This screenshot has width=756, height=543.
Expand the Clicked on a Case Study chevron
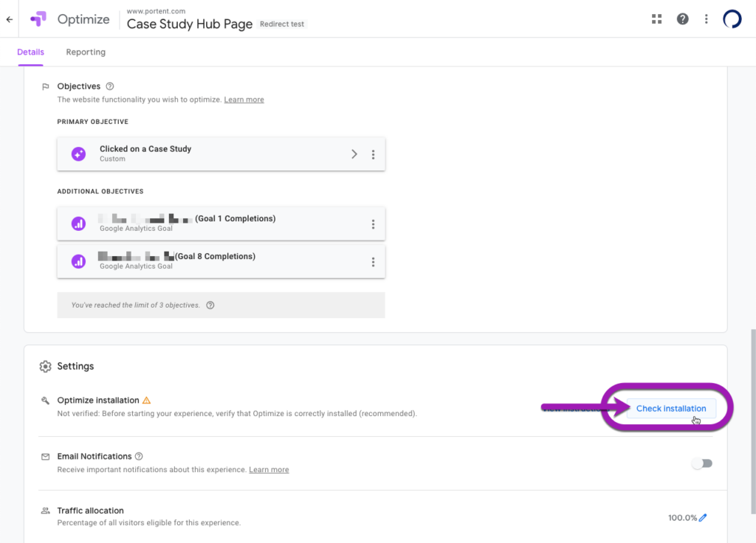click(x=354, y=154)
